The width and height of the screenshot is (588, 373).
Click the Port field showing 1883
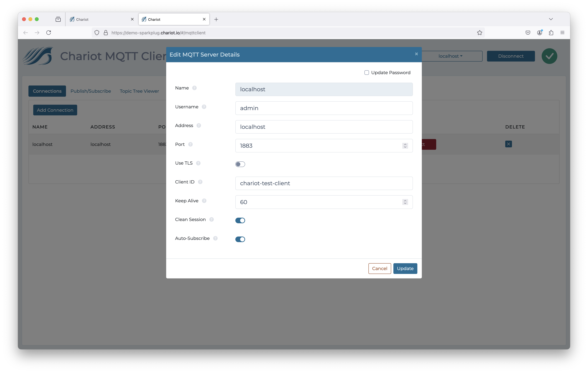tap(324, 146)
